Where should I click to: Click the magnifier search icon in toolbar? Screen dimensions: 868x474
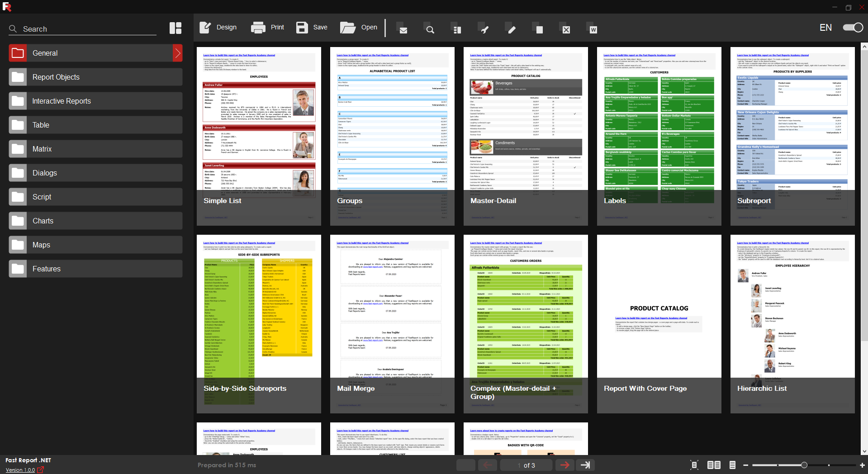click(x=430, y=30)
